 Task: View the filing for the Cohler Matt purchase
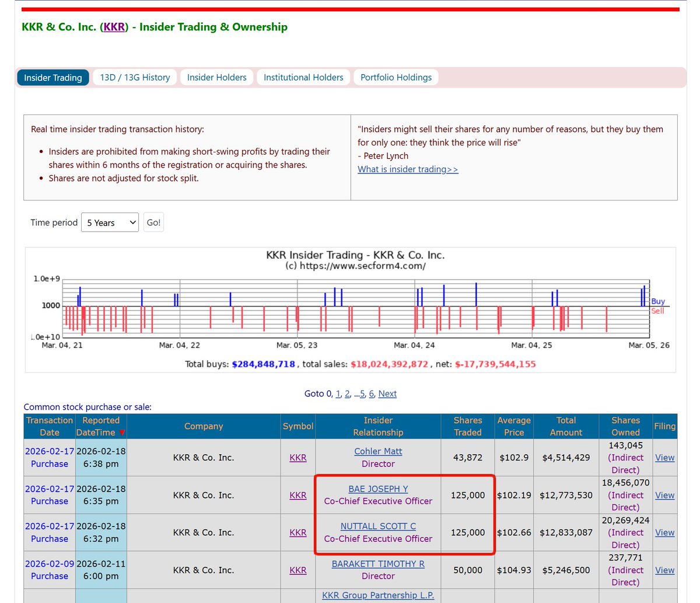[664, 458]
